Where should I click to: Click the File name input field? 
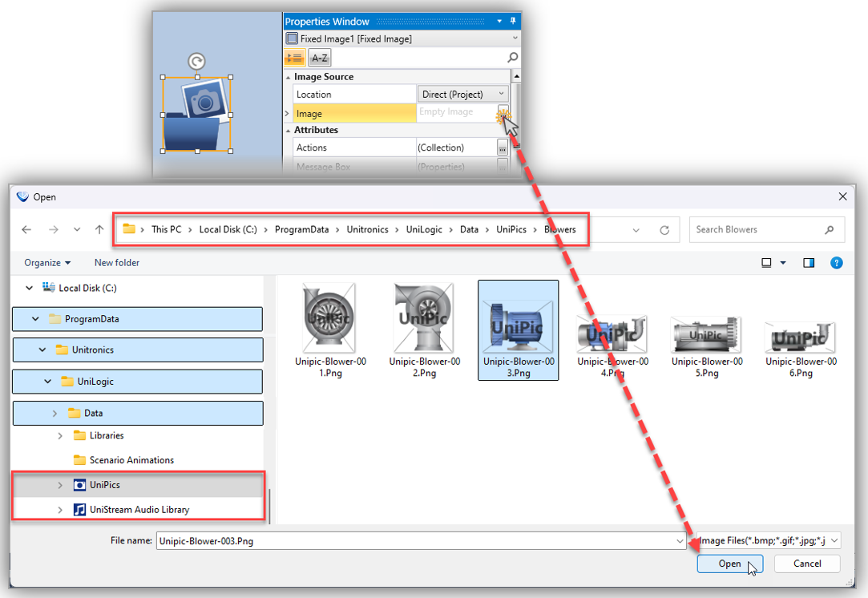417,541
